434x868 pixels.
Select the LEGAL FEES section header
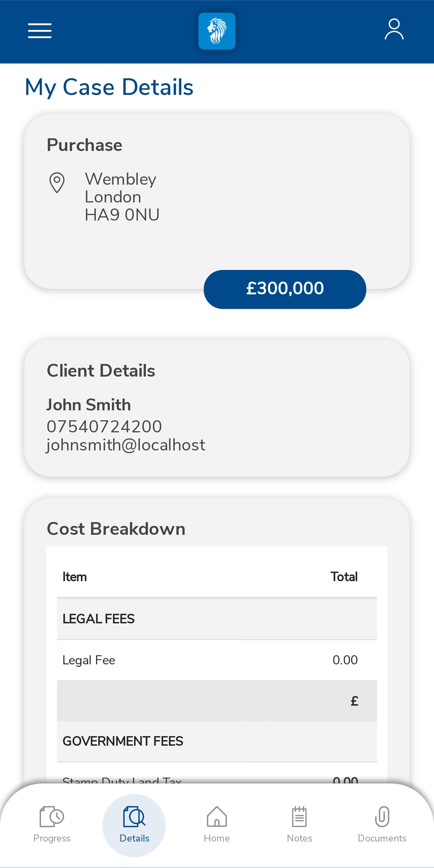(x=217, y=619)
